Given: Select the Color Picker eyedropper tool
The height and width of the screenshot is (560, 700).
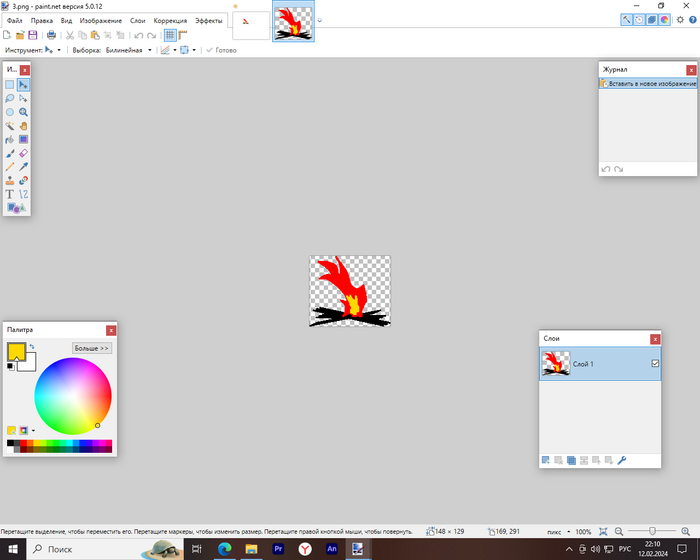Looking at the screenshot, I should 23,167.
